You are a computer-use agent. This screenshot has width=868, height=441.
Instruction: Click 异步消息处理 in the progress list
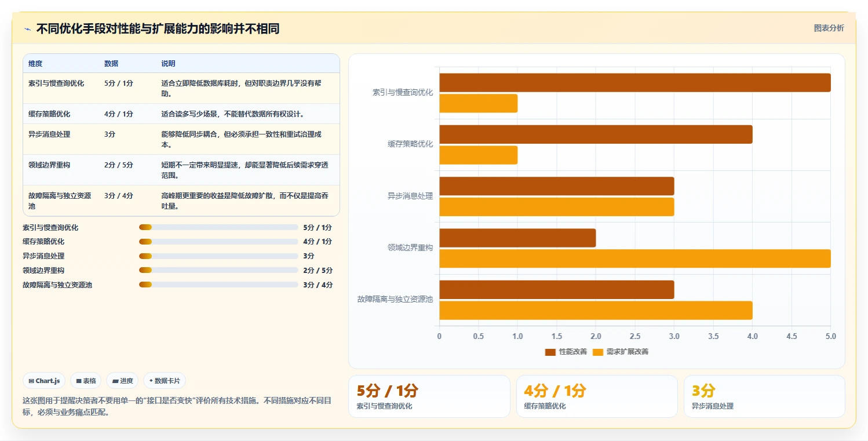[43, 256]
